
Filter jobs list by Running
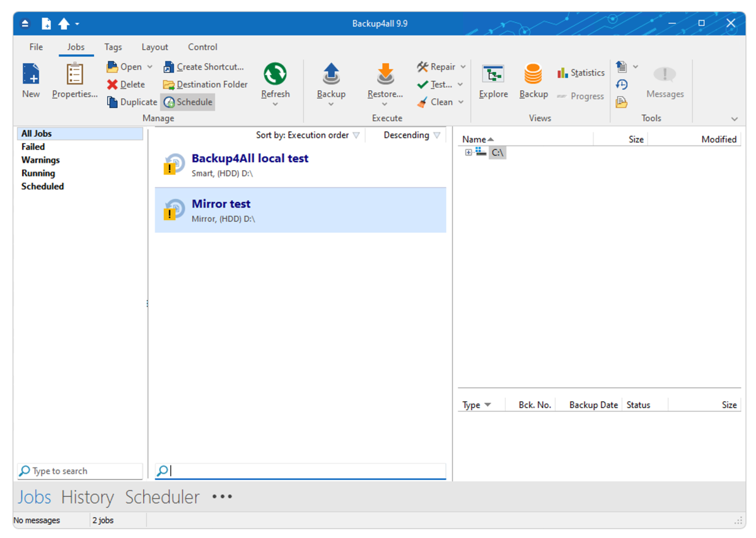[38, 173]
